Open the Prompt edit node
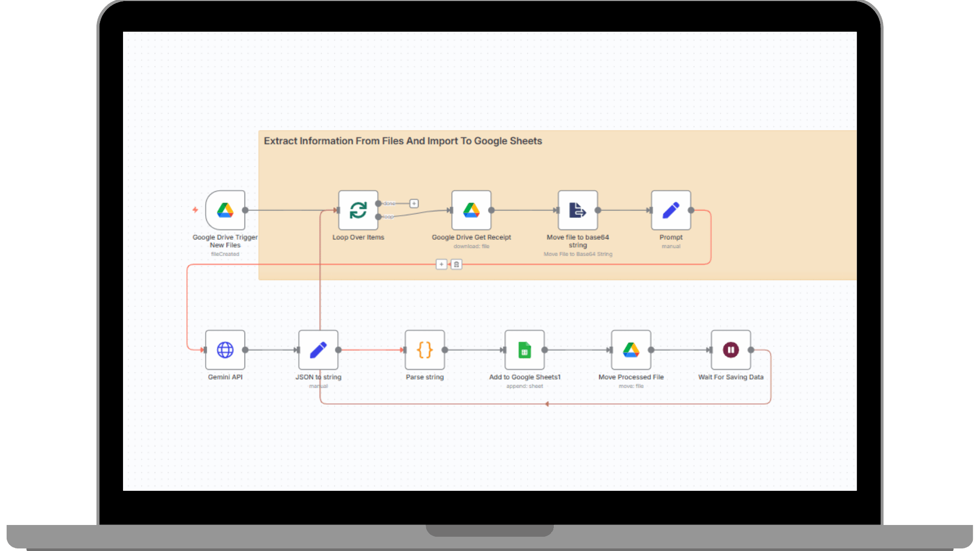 click(671, 210)
